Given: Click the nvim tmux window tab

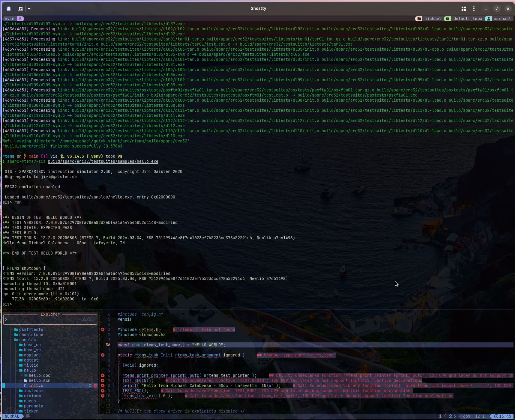Looking at the screenshot, I should click(x=10, y=19).
